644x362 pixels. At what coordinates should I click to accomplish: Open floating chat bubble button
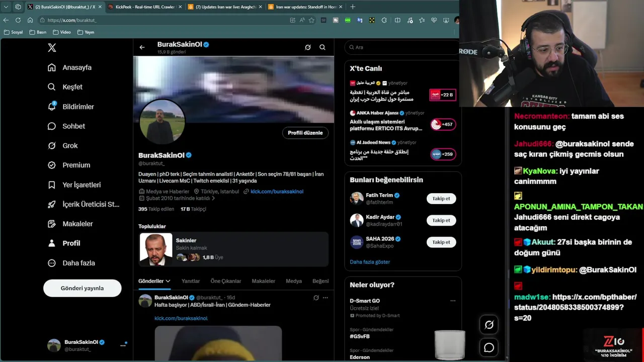[x=489, y=348]
